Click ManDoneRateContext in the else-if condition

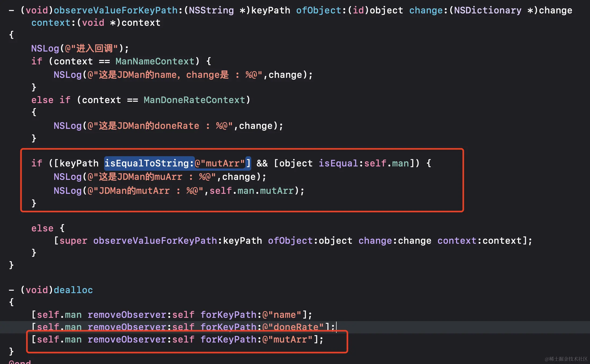[194, 100]
